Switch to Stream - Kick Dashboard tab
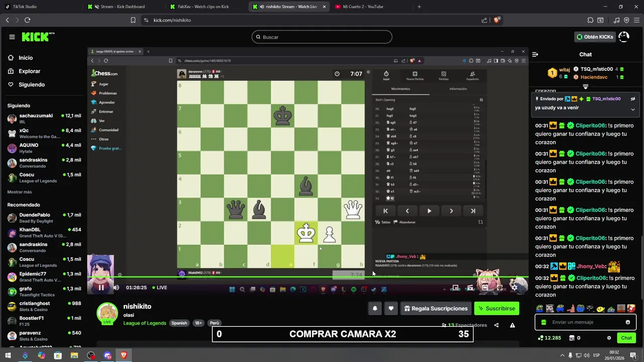This screenshot has height=362, width=644. click(x=123, y=7)
